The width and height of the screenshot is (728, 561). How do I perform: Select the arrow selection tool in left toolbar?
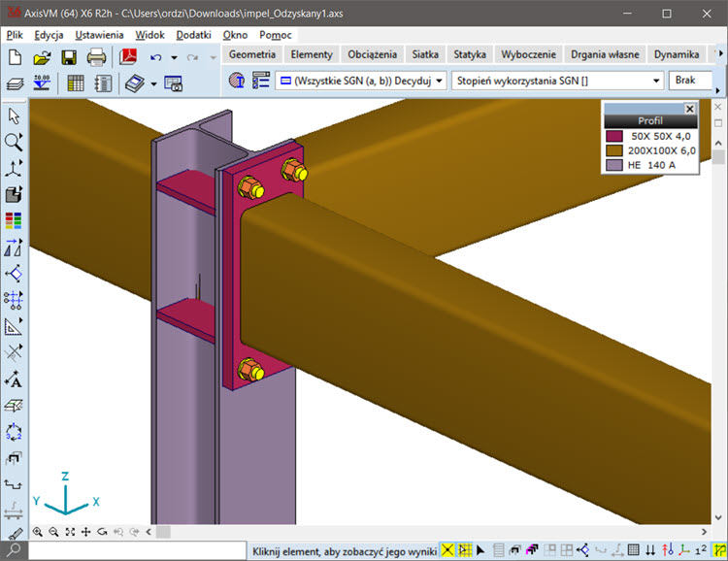(x=14, y=115)
